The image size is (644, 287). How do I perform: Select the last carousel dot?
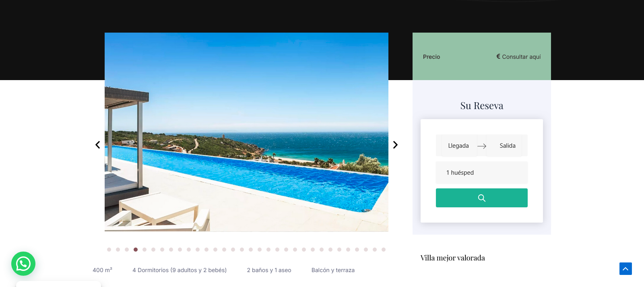pyautogui.click(x=384, y=250)
